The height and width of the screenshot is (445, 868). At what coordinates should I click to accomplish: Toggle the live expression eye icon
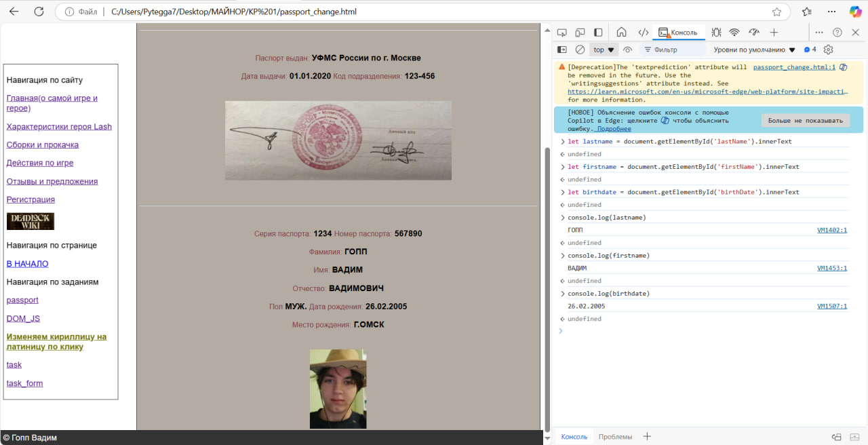(x=628, y=50)
